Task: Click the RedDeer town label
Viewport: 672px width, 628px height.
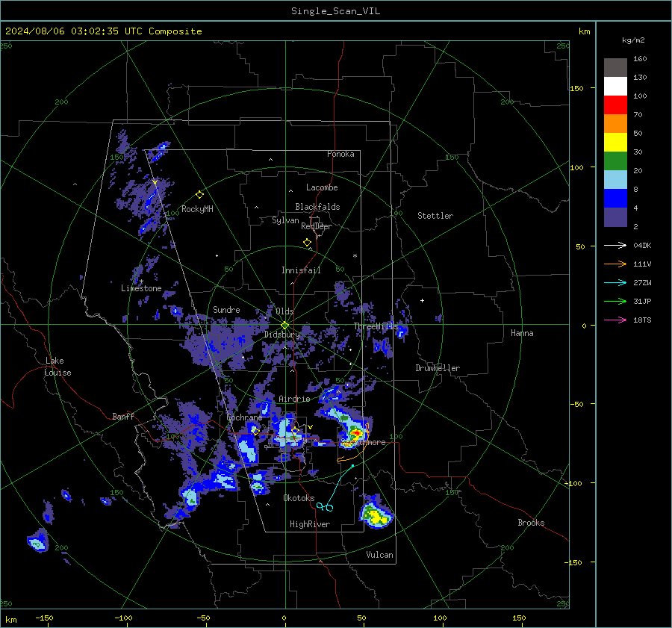Action: click(317, 226)
